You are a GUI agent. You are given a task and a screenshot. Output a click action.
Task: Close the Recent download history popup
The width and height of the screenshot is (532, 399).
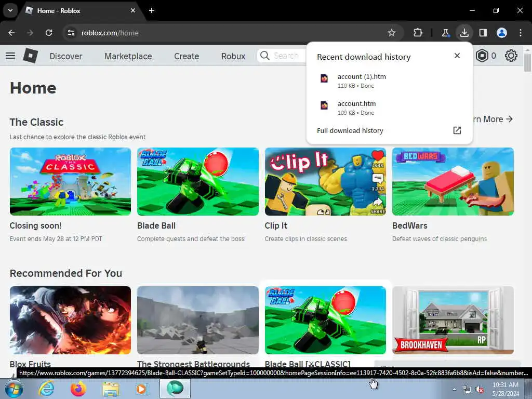point(457,56)
